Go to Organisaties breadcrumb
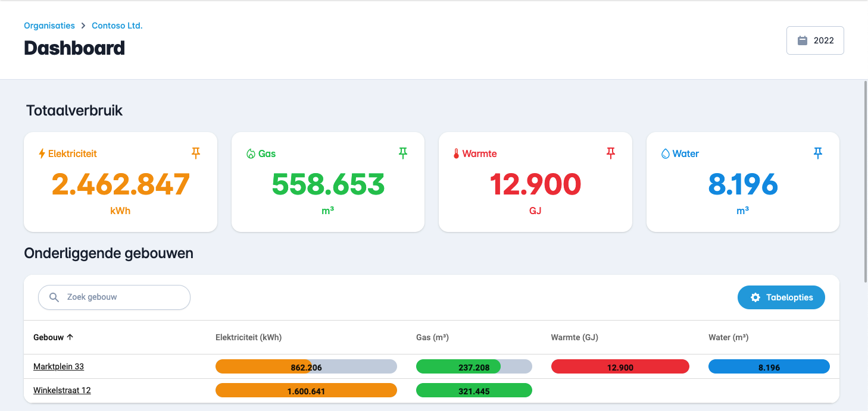This screenshot has width=868, height=411. click(x=49, y=26)
